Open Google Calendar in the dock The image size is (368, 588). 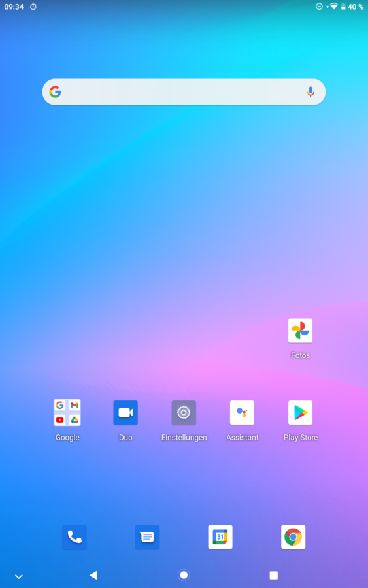220,537
